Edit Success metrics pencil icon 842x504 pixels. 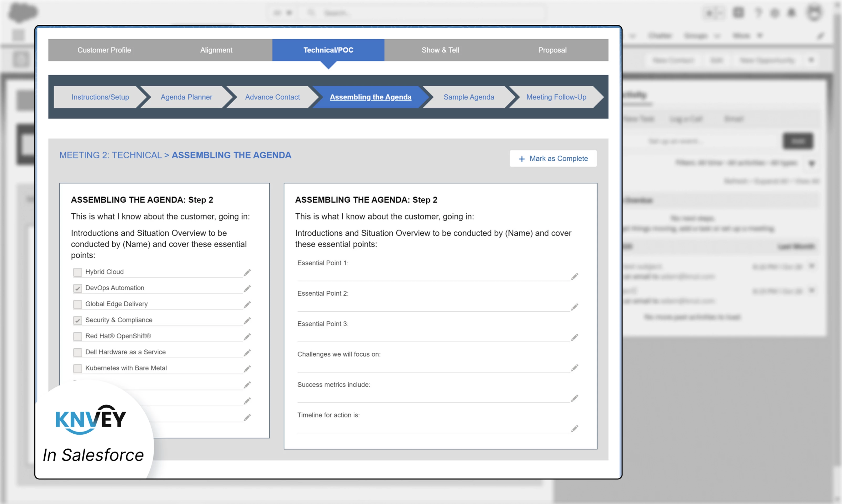click(x=575, y=398)
